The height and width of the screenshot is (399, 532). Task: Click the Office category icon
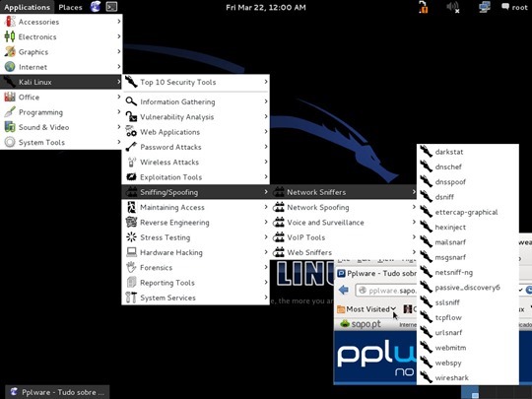point(10,97)
